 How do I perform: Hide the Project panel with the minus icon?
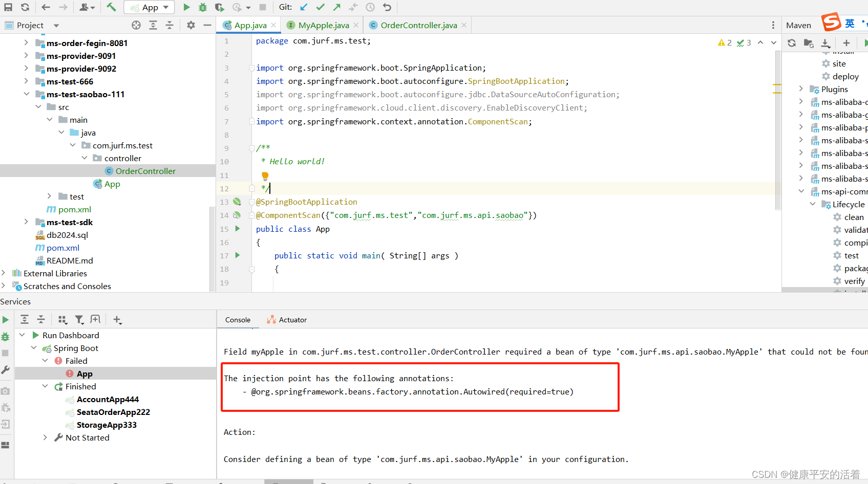(x=207, y=25)
